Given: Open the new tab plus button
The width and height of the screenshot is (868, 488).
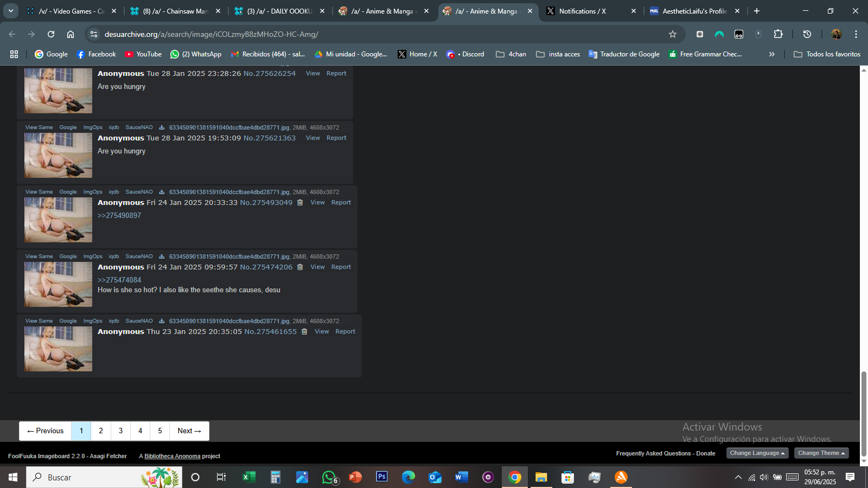Looking at the screenshot, I should tap(757, 11).
